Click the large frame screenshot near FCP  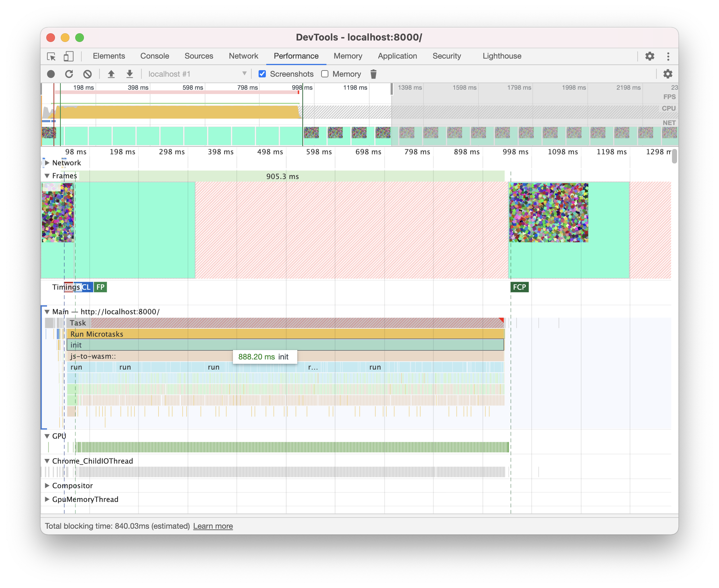click(549, 213)
